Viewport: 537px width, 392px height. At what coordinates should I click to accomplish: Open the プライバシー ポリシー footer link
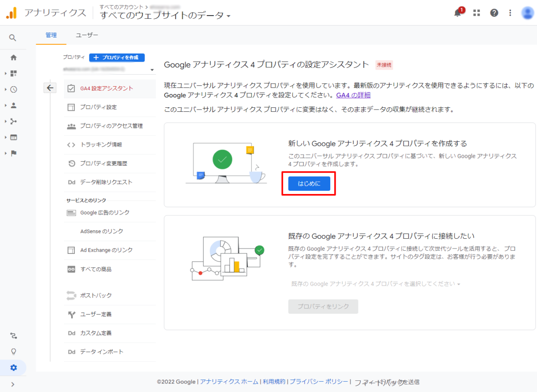pyautogui.click(x=319, y=382)
